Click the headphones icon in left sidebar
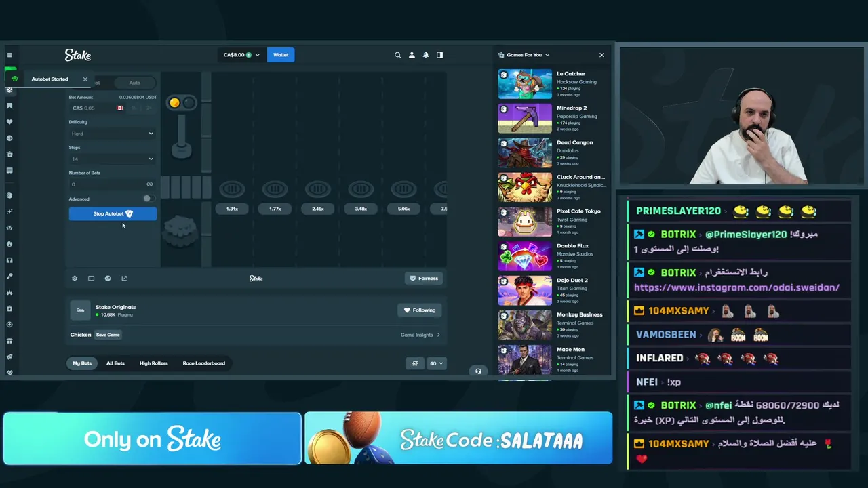868x488 pixels. (9, 260)
